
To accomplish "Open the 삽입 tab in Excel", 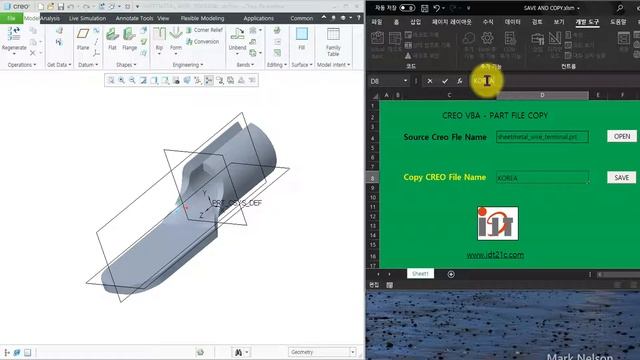I will (x=416, y=22).
